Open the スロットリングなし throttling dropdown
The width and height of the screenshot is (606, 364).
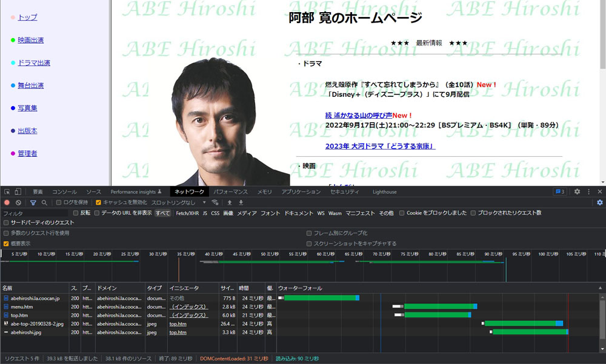coord(179,202)
